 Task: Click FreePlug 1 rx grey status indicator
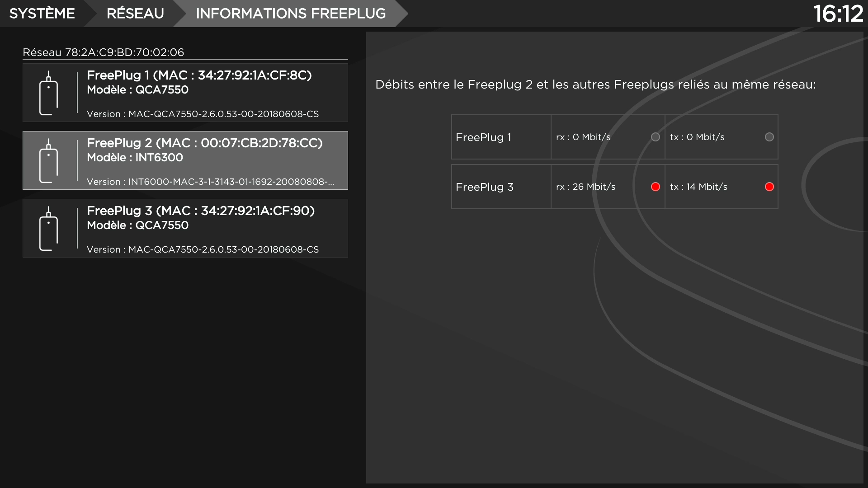pos(655,137)
